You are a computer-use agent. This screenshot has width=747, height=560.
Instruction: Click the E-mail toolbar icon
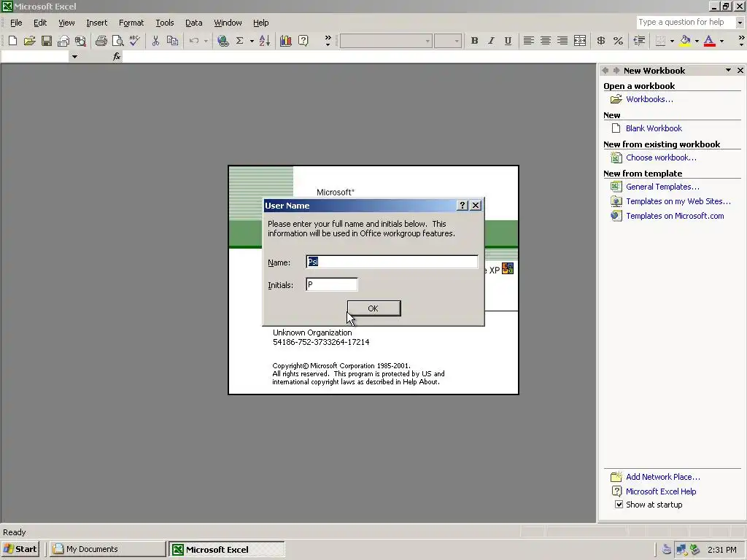click(x=63, y=41)
